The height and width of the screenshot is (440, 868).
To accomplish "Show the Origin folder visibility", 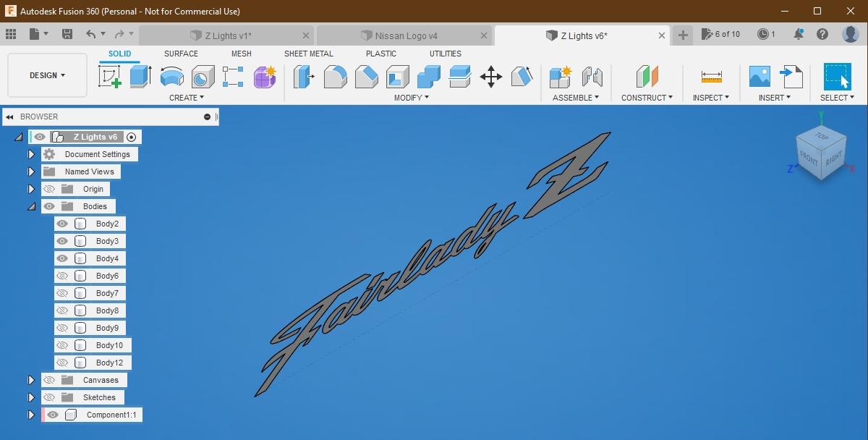I will [x=49, y=189].
